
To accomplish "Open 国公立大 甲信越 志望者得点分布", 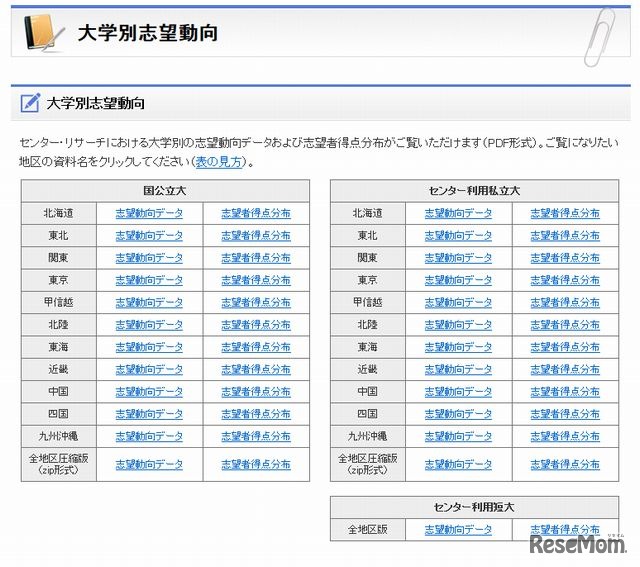I will tap(256, 302).
